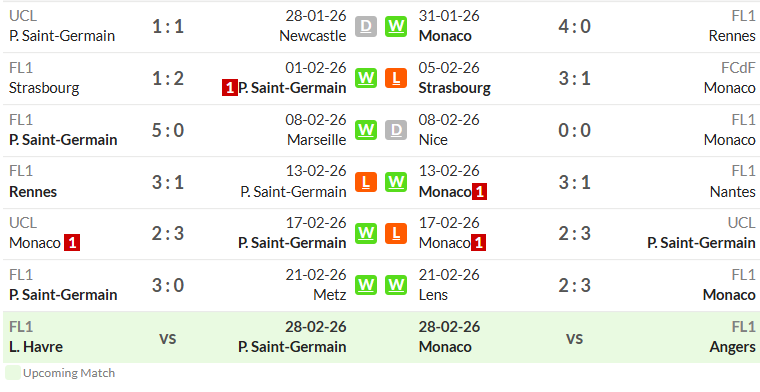The height and width of the screenshot is (392, 760).
Task: Click the red card icon next to Monaco vs Nantes
Action: 479,192
